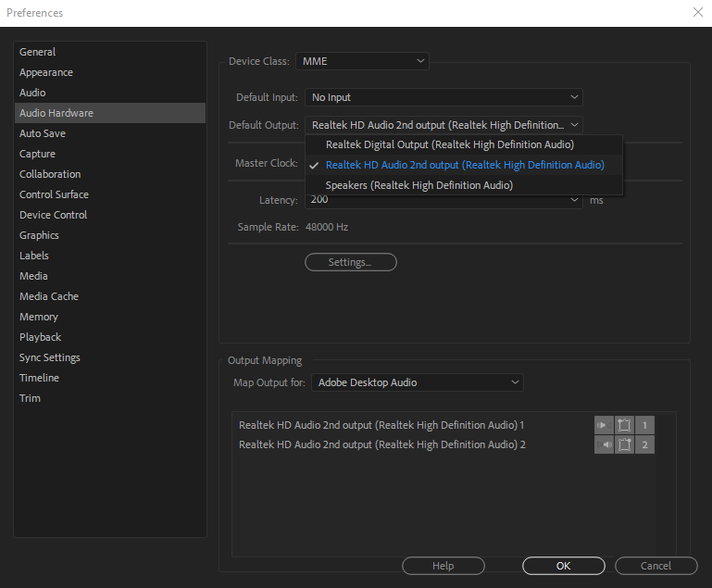Confirm preferences with OK button

(x=563, y=566)
